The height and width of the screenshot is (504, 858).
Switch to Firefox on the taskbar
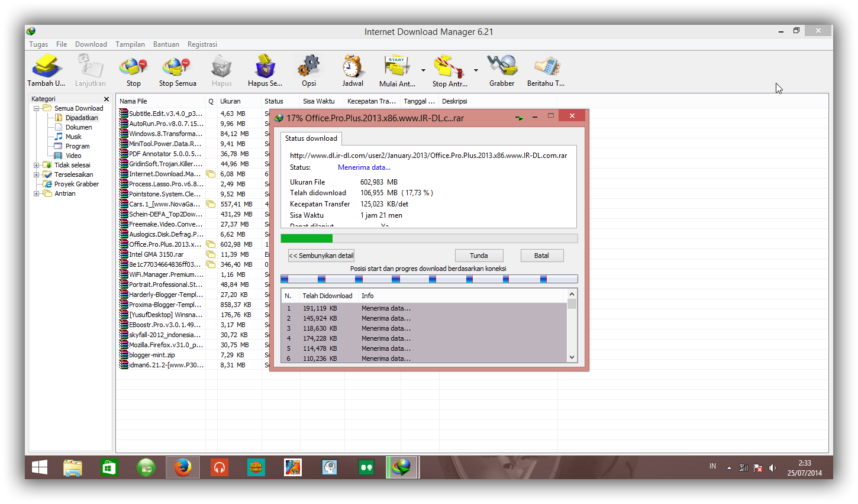(x=183, y=468)
